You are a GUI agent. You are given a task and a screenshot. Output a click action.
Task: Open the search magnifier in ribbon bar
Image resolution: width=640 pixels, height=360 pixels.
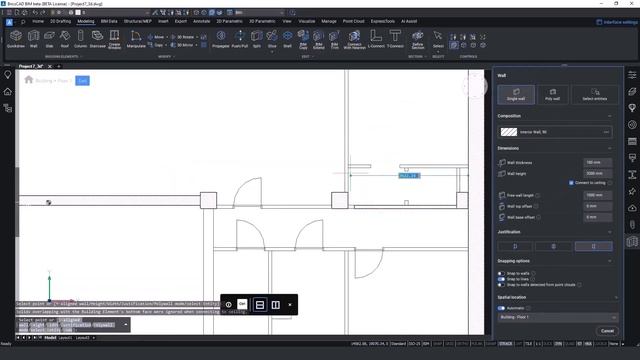[x=23, y=22]
